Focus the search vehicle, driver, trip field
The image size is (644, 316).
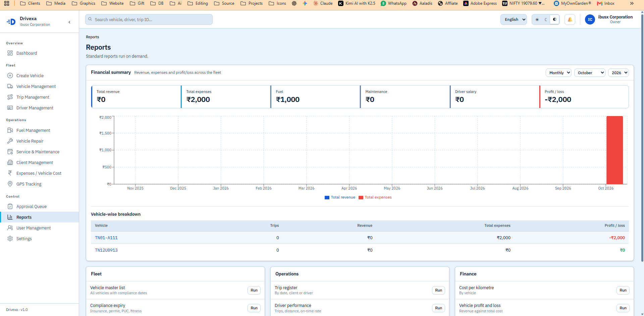point(149,19)
